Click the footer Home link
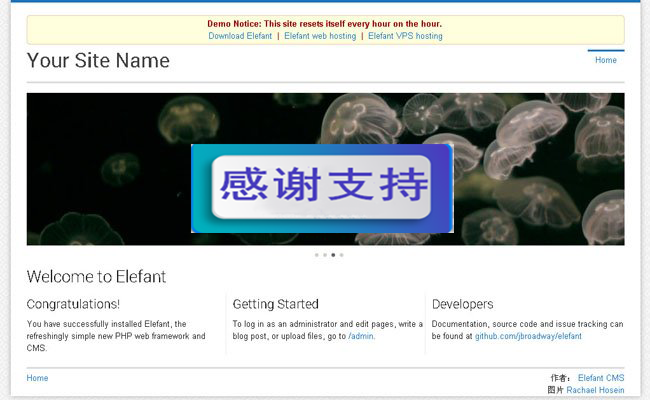 (37, 378)
